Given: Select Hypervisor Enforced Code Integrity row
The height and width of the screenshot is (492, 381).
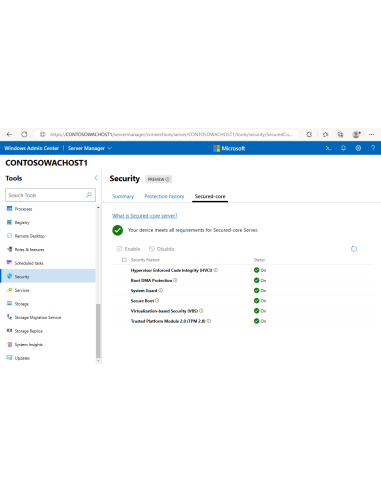Looking at the screenshot, I should point(243,270).
